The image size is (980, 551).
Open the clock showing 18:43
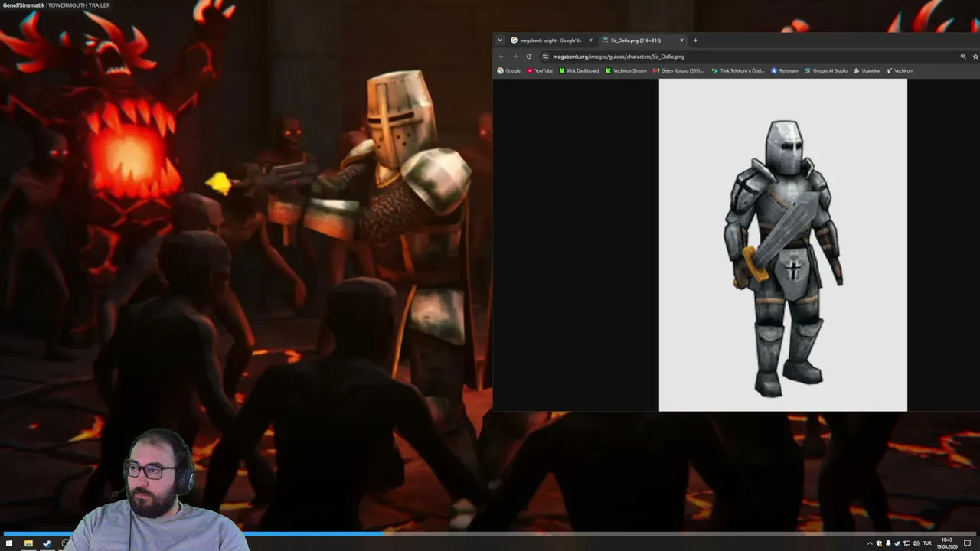947,543
